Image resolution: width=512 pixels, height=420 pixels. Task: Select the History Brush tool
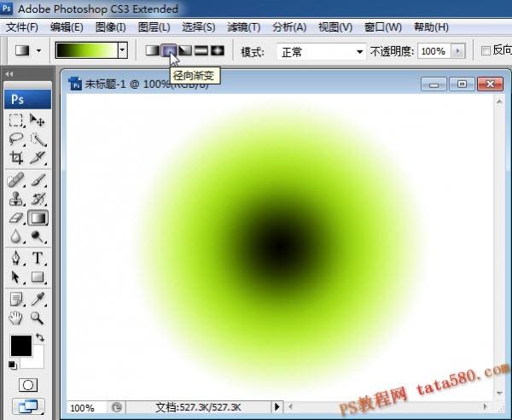click(x=38, y=199)
